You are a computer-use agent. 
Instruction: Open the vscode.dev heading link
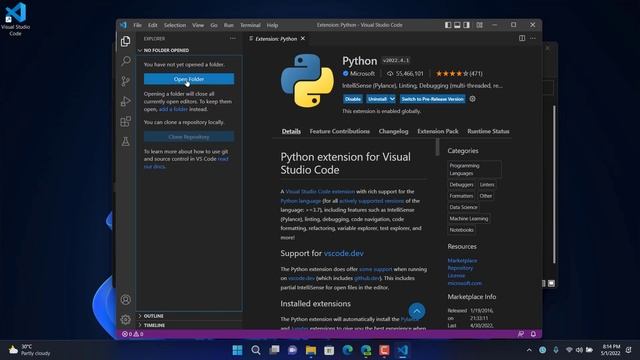(x=344, y=253)
